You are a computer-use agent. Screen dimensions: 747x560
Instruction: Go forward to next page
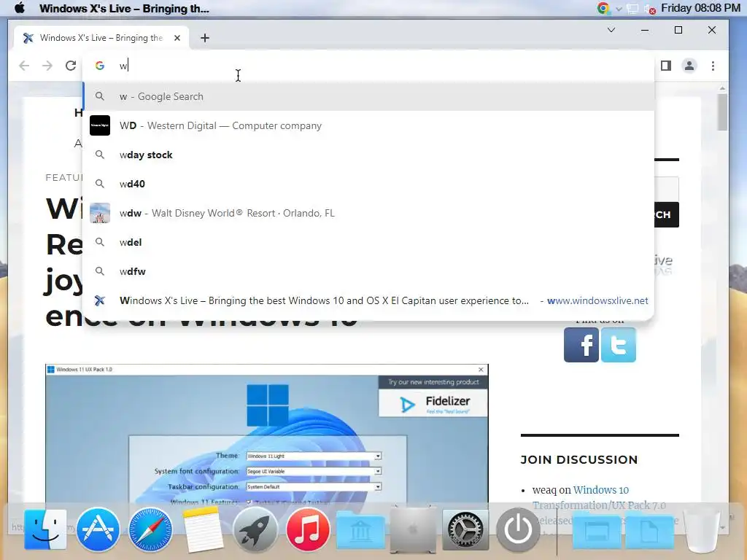coord(47,66)
